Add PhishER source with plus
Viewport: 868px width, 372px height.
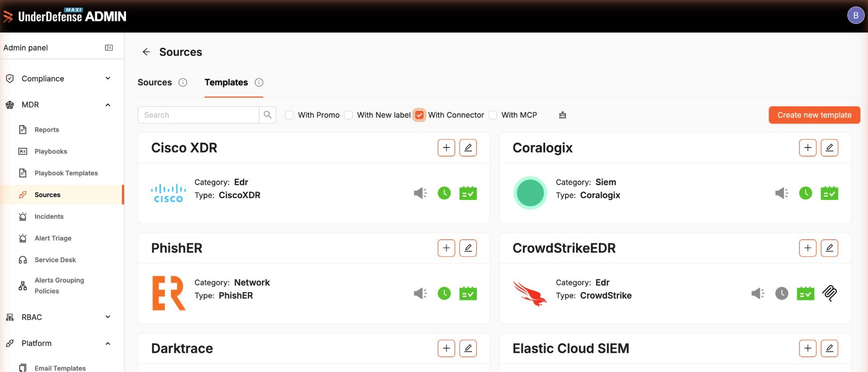[x=446, y=248]
